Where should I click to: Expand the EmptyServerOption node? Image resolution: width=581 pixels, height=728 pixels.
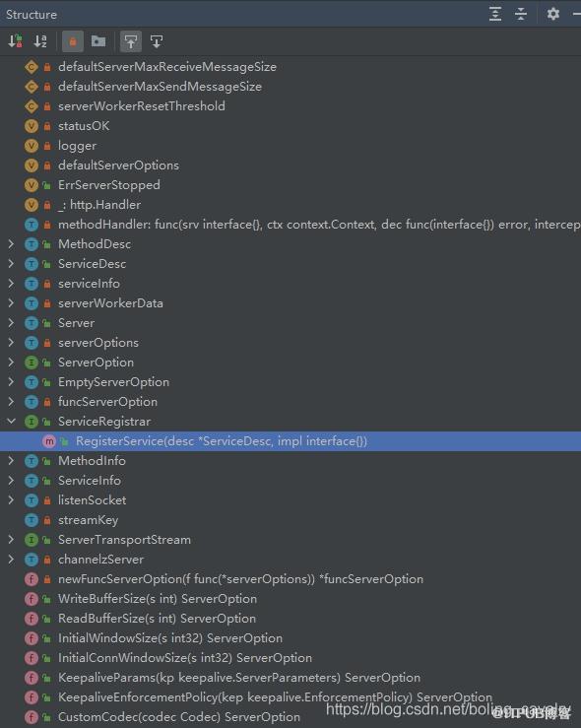pyautogui.click(x=11, y=382)
